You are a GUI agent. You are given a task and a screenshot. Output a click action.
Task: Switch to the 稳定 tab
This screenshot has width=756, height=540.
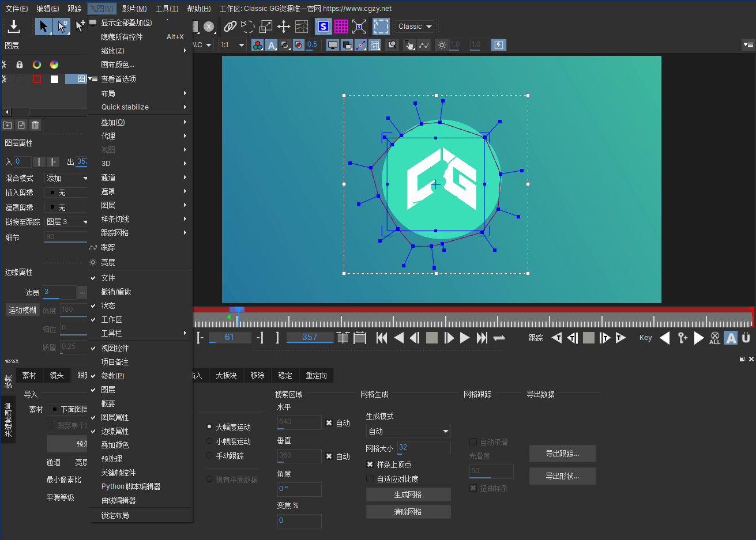pos(285,375)
